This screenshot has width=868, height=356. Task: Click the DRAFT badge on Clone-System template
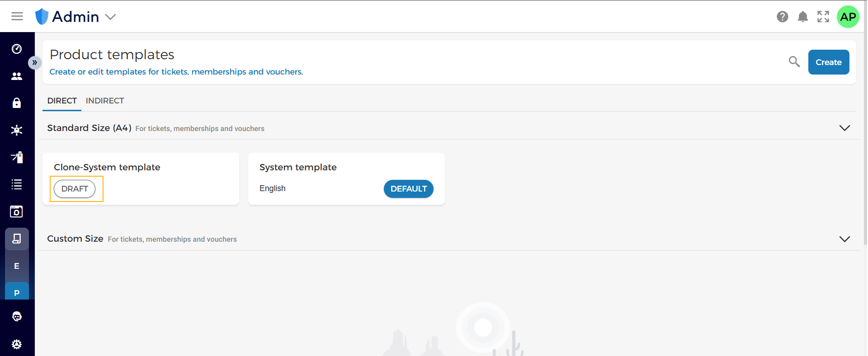tap(75, 189)
